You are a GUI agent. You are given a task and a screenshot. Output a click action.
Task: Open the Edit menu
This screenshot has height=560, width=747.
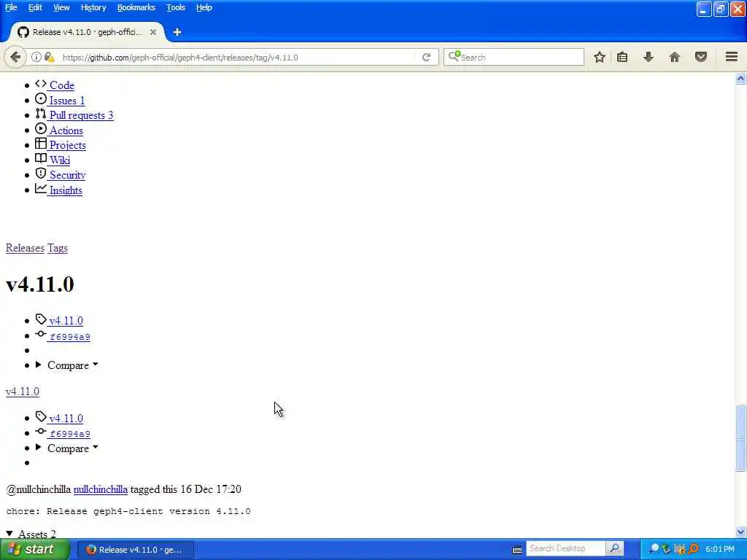[x=35, y=7]
